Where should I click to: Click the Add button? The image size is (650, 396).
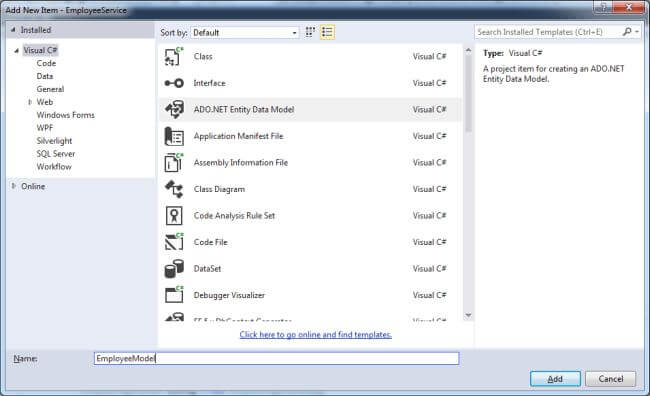pos(555,379)
